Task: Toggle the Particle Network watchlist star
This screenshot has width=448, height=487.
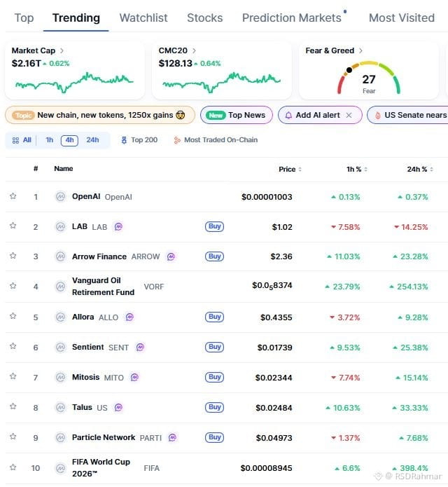Action: pos(13,437)
